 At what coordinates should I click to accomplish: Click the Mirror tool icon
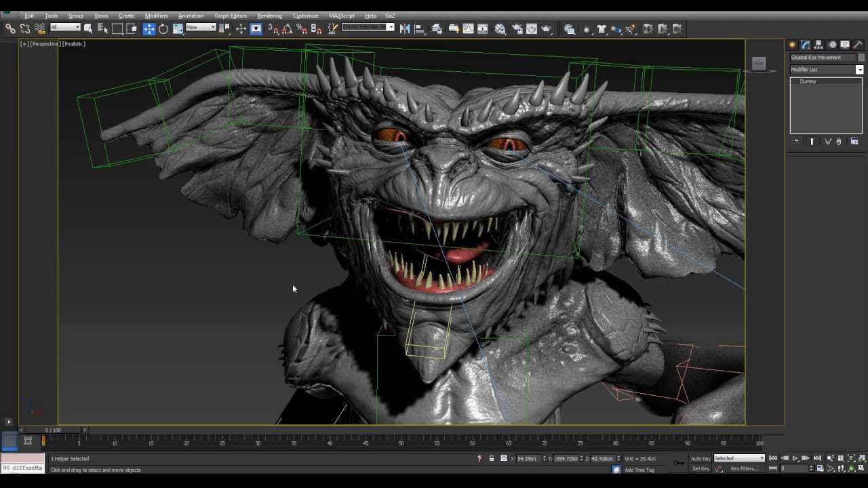coord(405,28)
